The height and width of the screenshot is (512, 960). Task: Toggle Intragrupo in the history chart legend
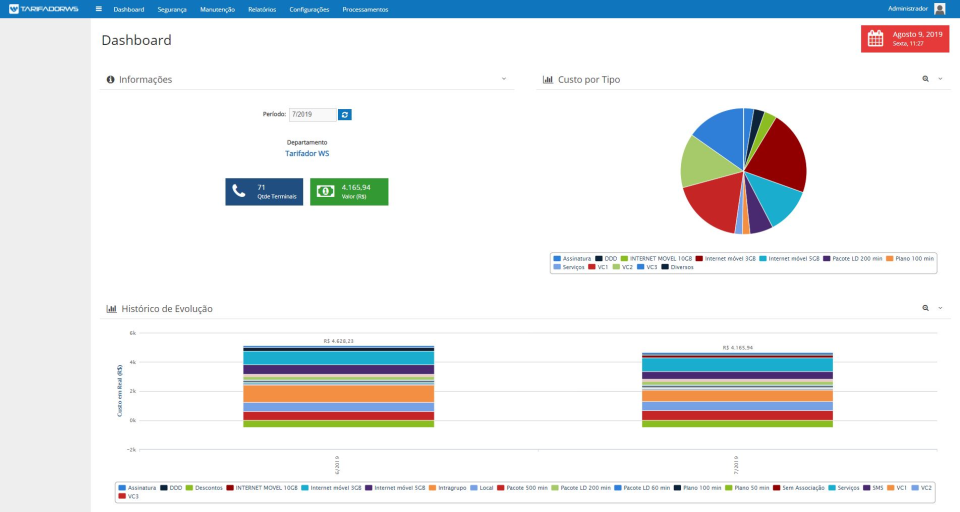(449, 488)
